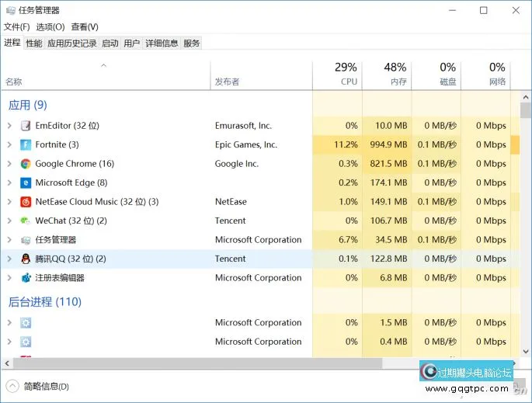Open the 文件(F) menu

pyautogui.click(x=16, y=27)
